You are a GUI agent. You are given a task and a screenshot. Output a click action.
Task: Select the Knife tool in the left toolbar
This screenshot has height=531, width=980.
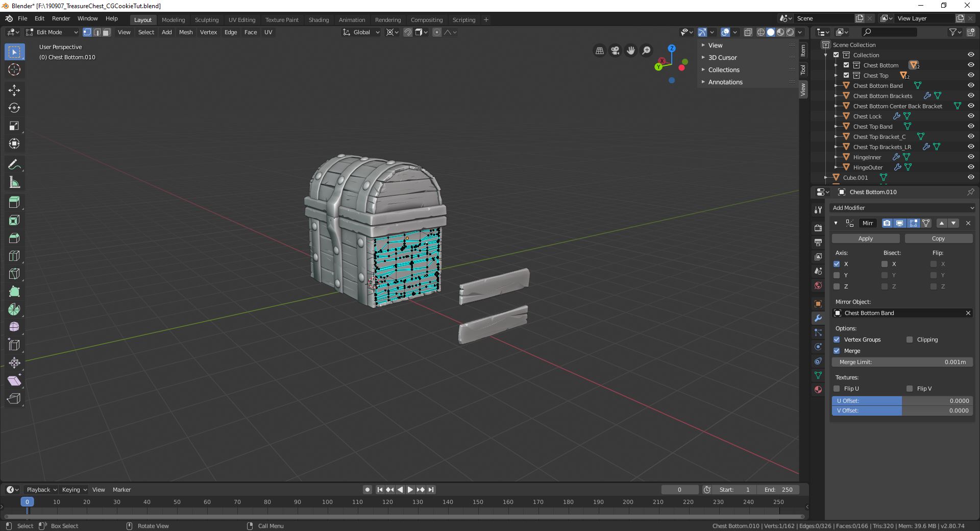pyautogui.click(x=14, y=274)
